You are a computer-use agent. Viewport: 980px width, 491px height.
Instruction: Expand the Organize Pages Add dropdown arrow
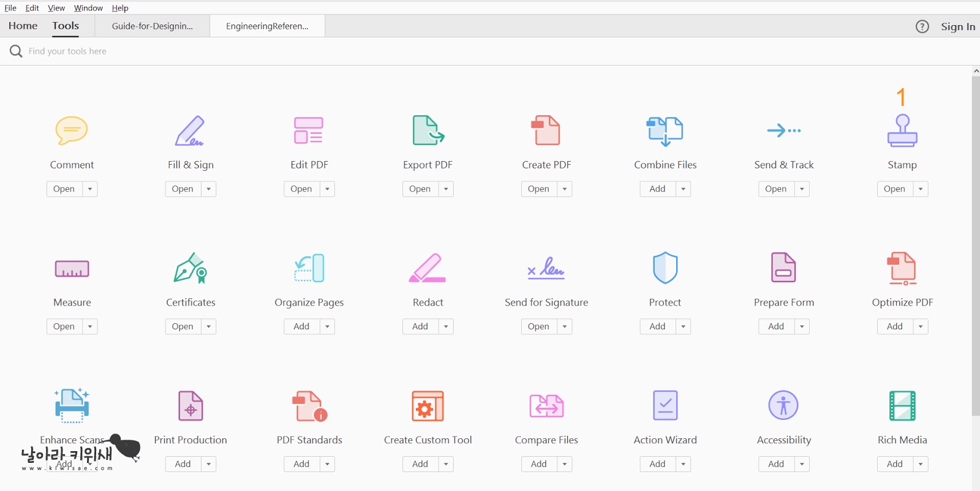coord(328,327)
